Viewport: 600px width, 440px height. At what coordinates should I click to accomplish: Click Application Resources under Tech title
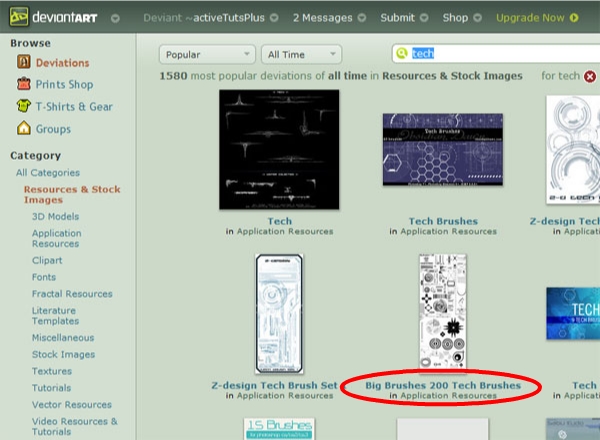tap(285, 231)
